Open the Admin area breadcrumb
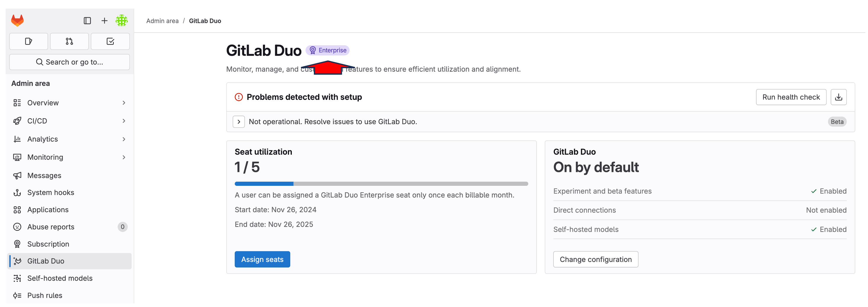This screenshot has height=307, width=868. coord(162,20)
